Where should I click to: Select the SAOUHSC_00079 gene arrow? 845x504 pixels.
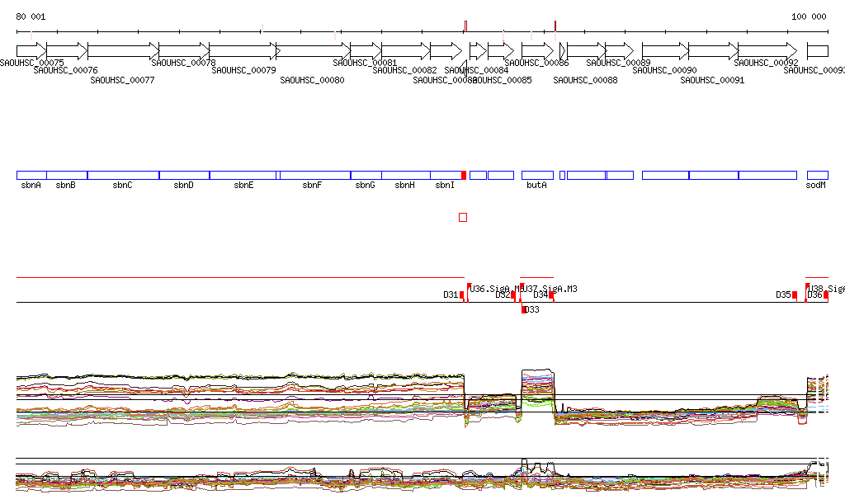243,52
